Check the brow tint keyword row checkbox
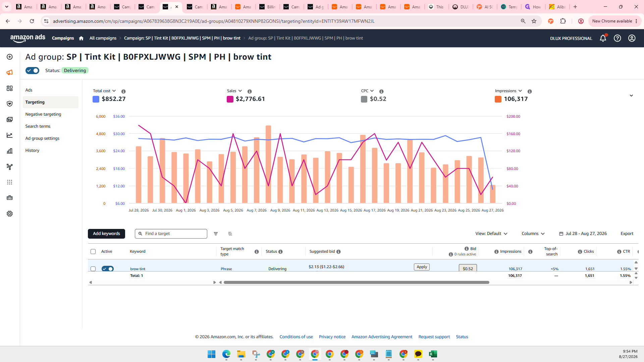This screenshot has height=362, width=644. tap(93, 269)
